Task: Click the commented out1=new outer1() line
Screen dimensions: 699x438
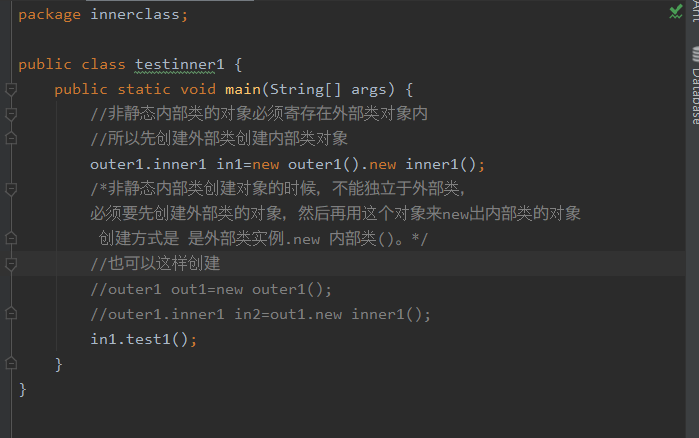Action: point(211,290)
